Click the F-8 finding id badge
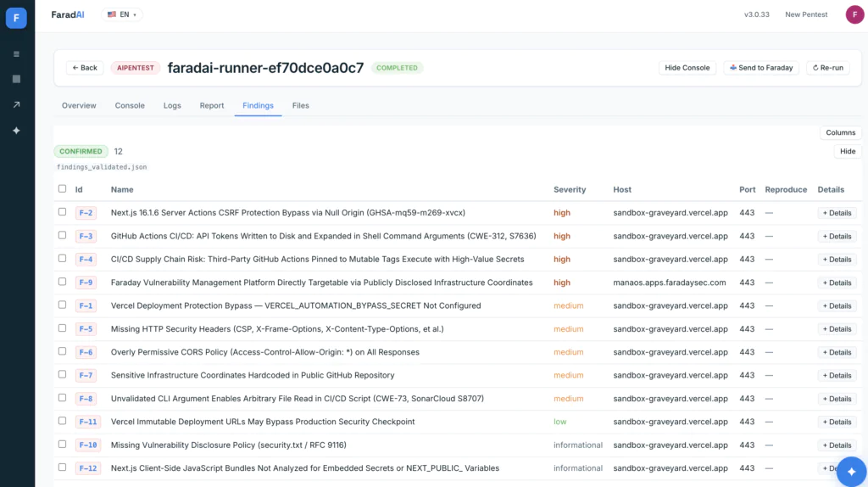868x487 pixels. [86, 399]
